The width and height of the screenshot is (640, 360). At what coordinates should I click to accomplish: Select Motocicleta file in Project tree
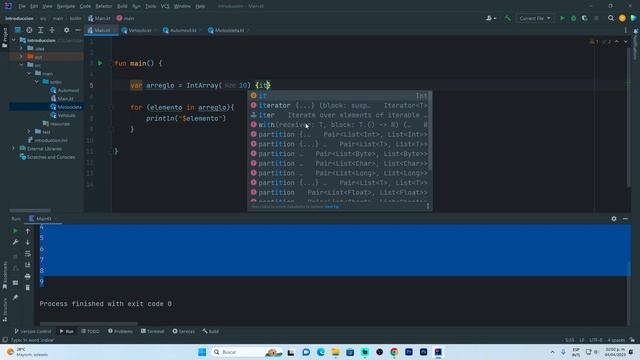66,107
